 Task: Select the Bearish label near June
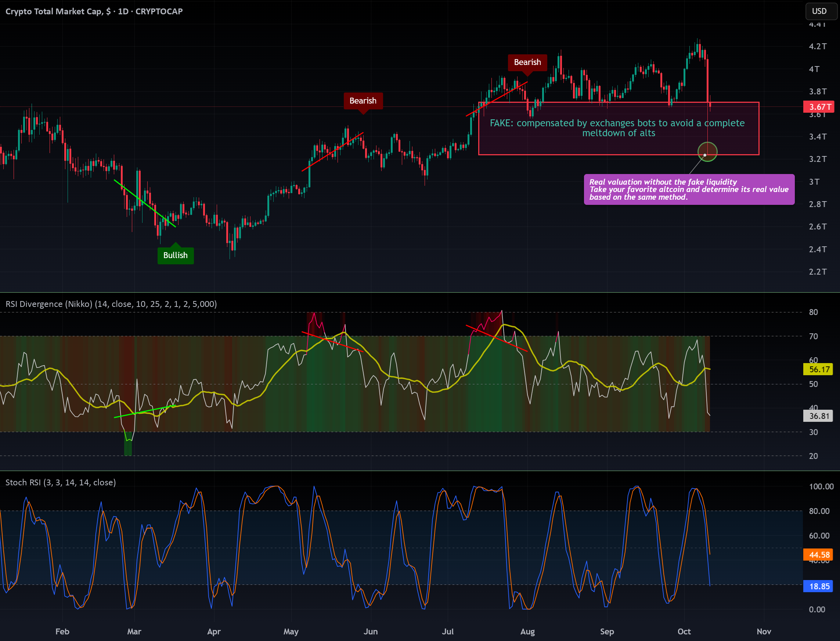tap(363, 101)
